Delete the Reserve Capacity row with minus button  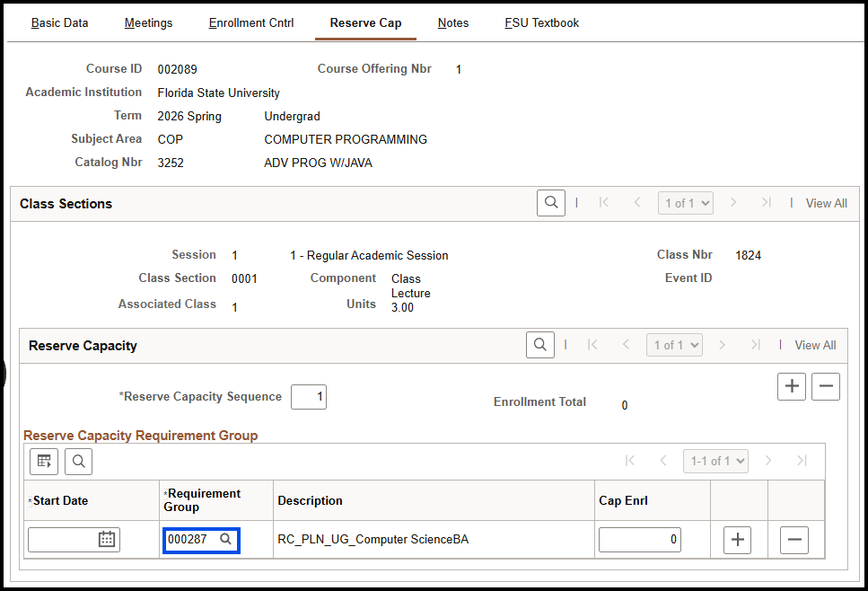pyautogui.click(x=826, y=386)
